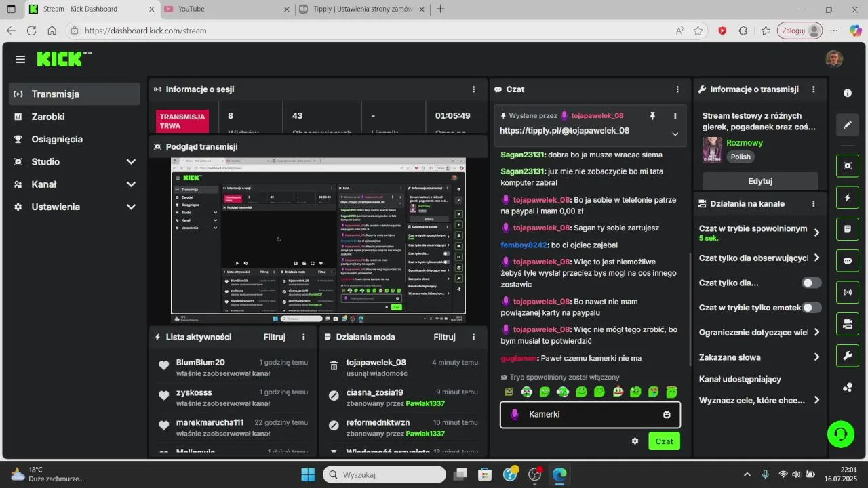Open Microsoft Edge from the taskbar
Image resolution: width=868 pixels, height=488 pixels.
559,474
